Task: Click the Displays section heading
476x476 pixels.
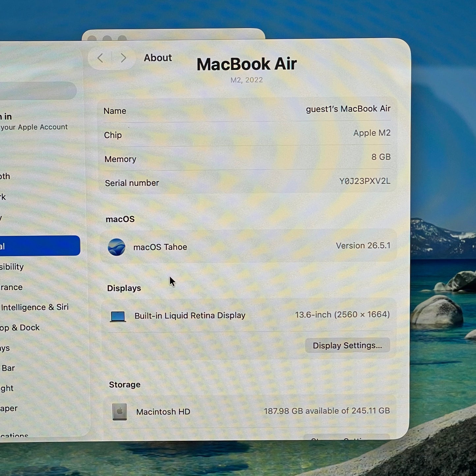Action: click(124, 288)
